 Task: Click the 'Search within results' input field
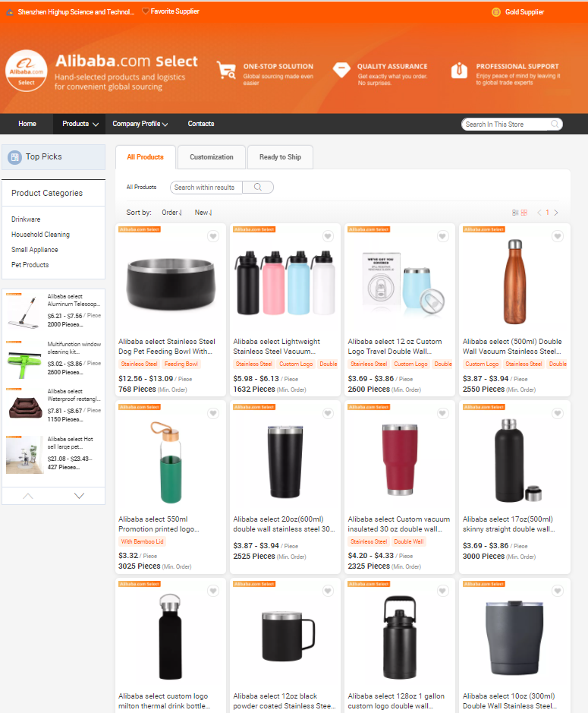[205, 188]
